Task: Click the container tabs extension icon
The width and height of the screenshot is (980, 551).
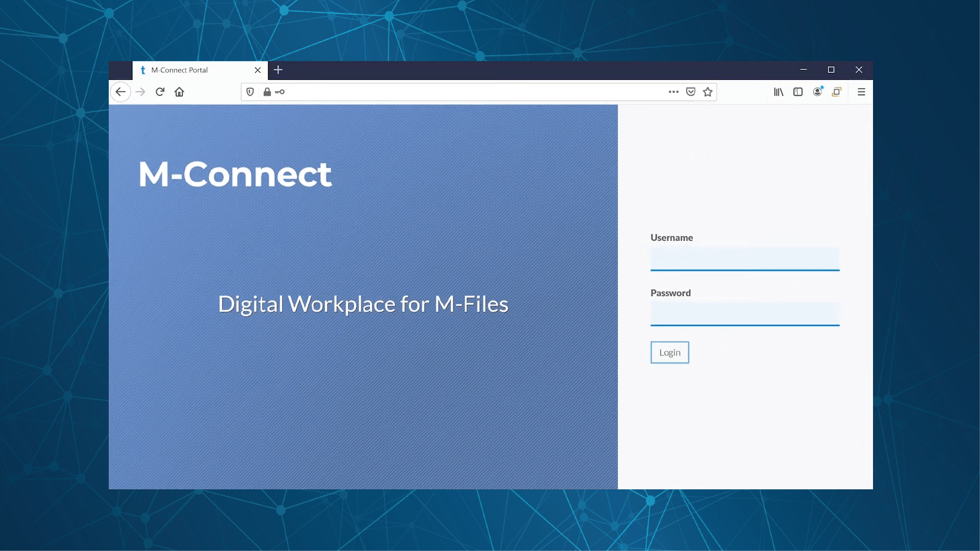Action: (837, 92)
